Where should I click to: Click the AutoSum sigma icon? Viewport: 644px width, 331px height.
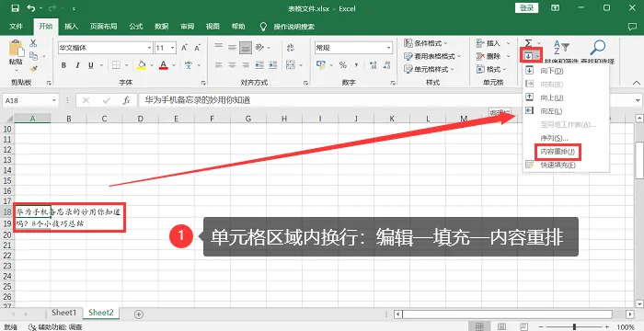[x=529, y=43]
